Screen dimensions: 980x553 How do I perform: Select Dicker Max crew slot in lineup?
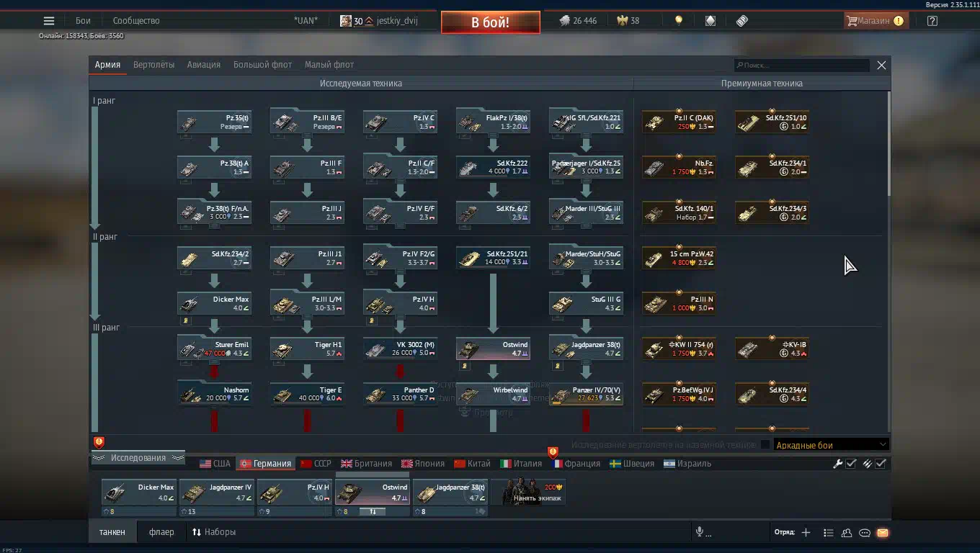[139, 493]
